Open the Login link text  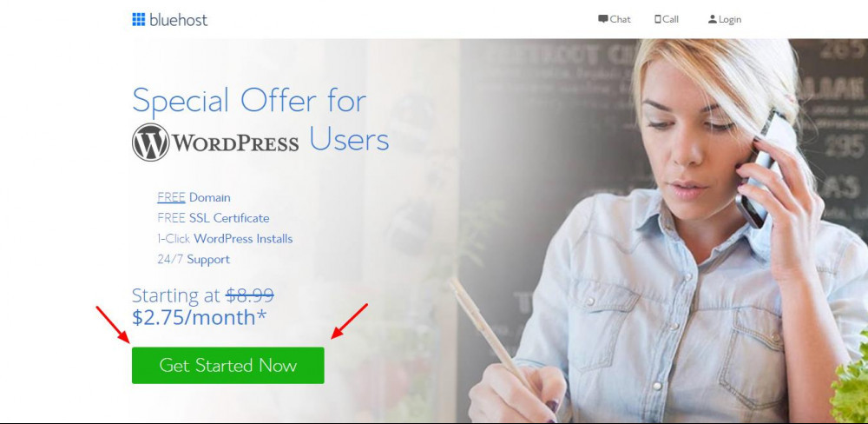[730, 20]
